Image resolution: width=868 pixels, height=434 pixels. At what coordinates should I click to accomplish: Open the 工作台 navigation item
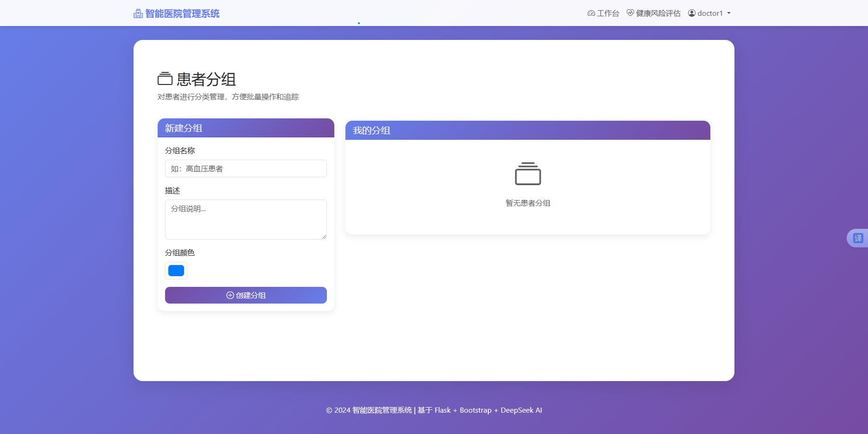[x=603, y=13]
